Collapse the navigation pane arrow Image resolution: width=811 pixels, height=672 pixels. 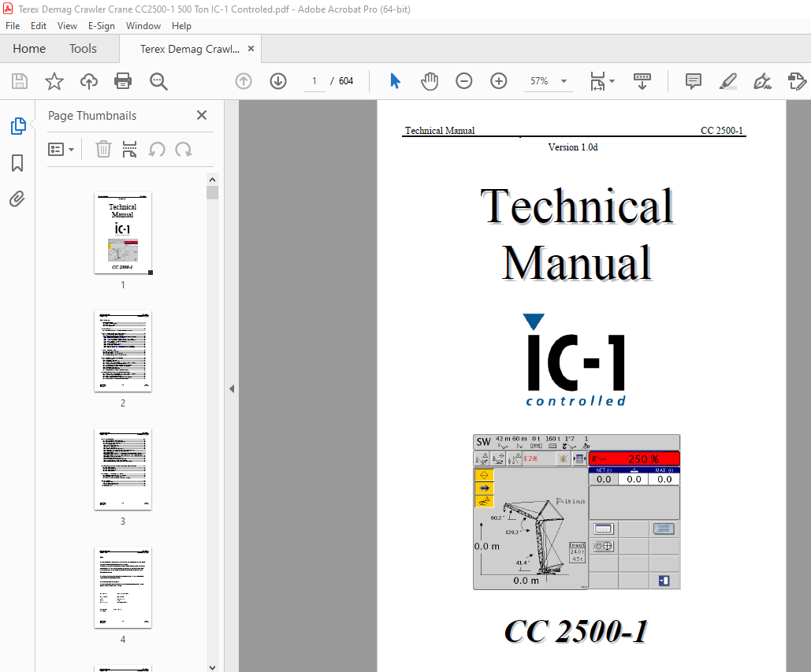(x=232, y=388)
